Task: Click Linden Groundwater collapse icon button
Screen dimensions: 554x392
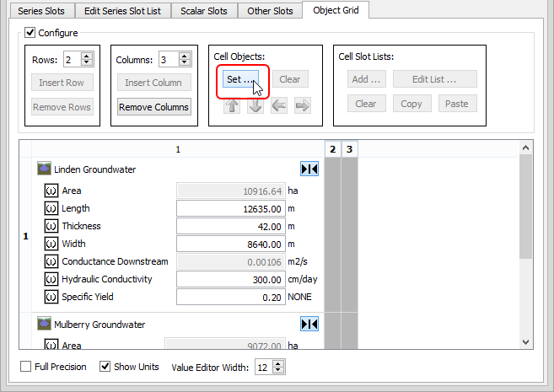Action: coord(309,169)
